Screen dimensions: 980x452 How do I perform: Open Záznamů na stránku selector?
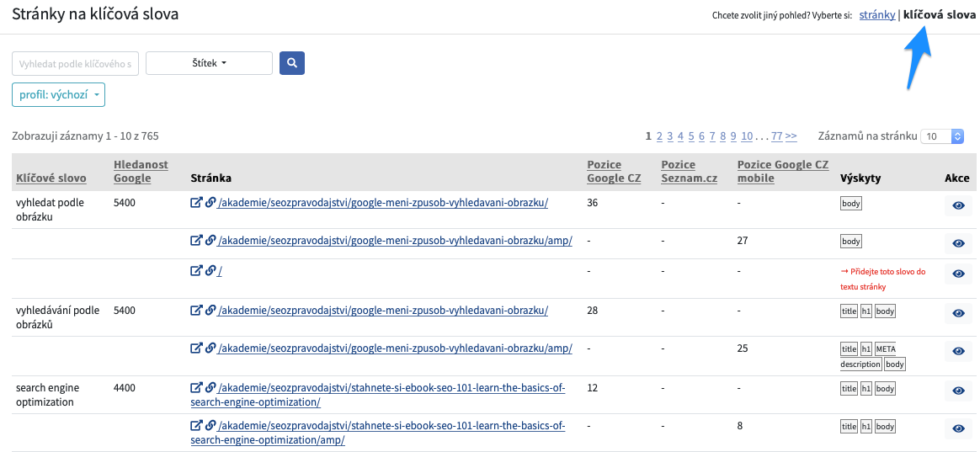pos(942,136)
